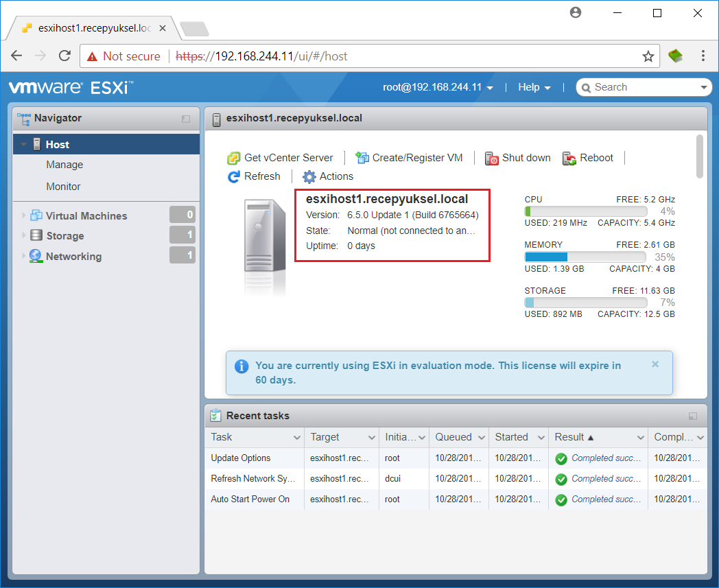Click the Search input field

644,87
